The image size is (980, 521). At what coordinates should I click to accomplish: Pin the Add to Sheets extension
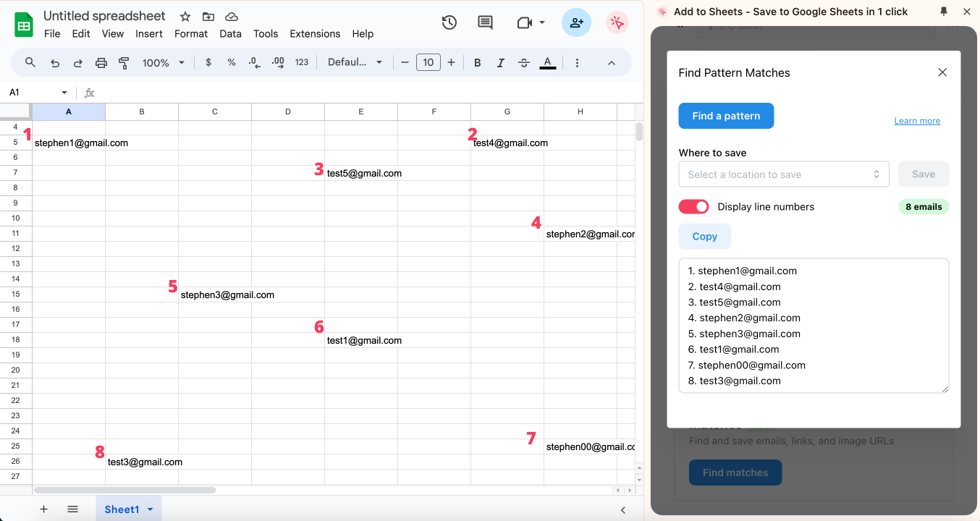tap(944, 12)
